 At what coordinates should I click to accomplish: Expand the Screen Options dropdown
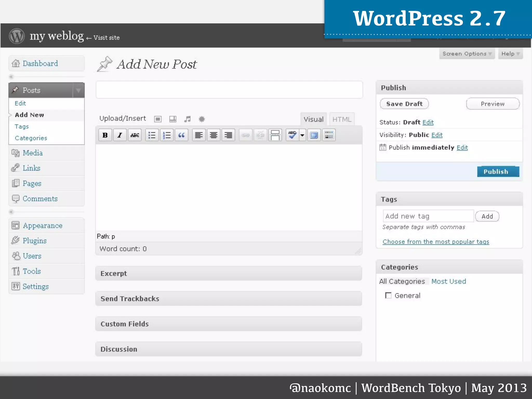(x=467, y=54)
